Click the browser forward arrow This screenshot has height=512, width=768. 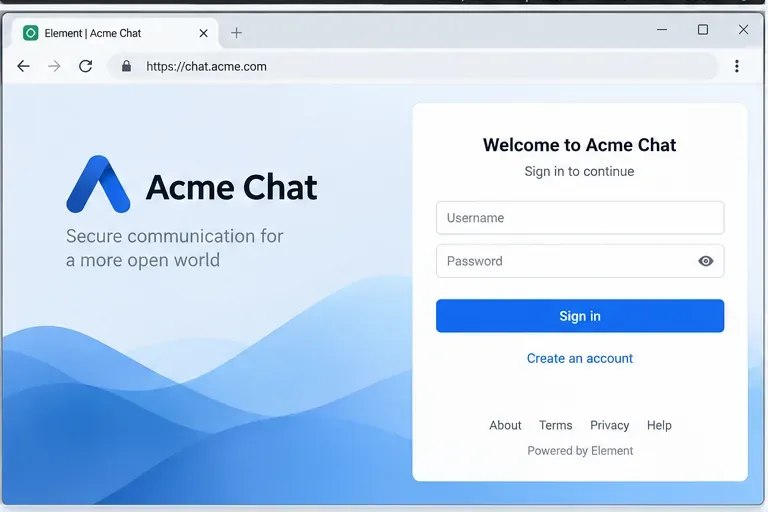(54, 66)
